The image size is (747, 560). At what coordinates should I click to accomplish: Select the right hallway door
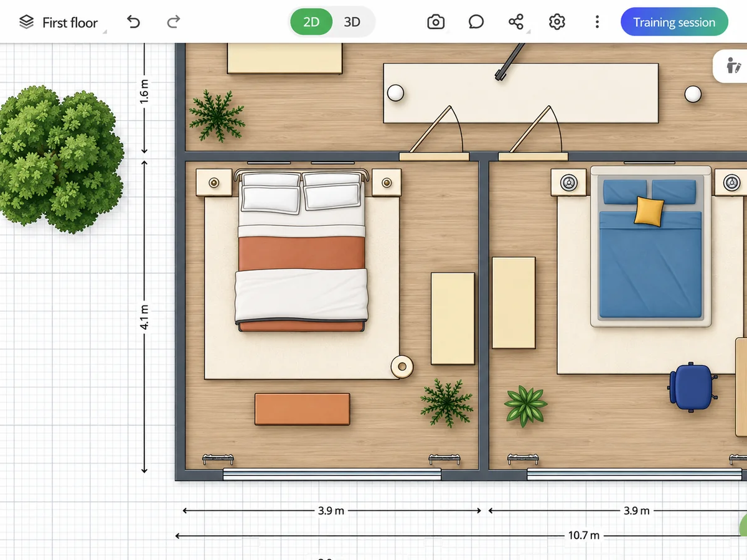click(x=534, y=134)
